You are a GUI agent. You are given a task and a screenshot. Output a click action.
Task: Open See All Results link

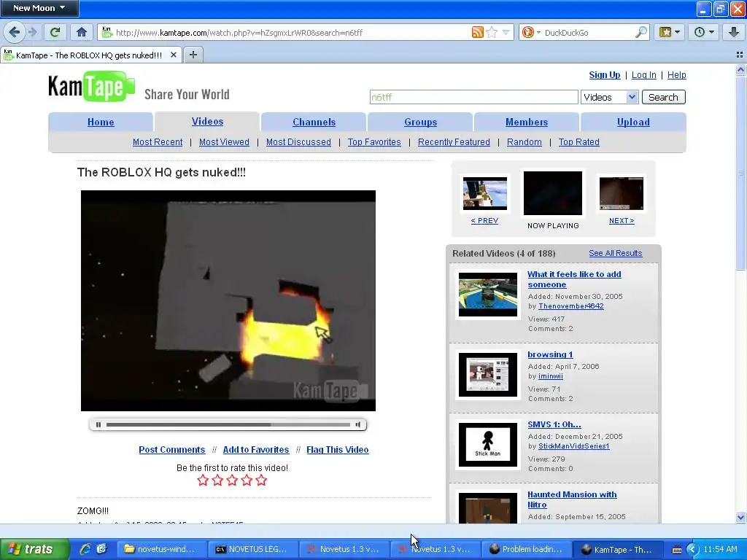(x=616, y=253)
